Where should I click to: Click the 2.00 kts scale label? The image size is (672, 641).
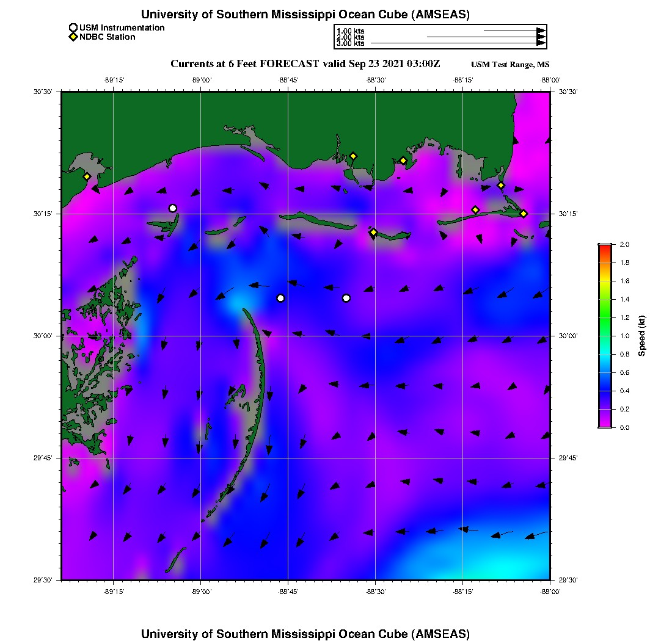(350, 37)
